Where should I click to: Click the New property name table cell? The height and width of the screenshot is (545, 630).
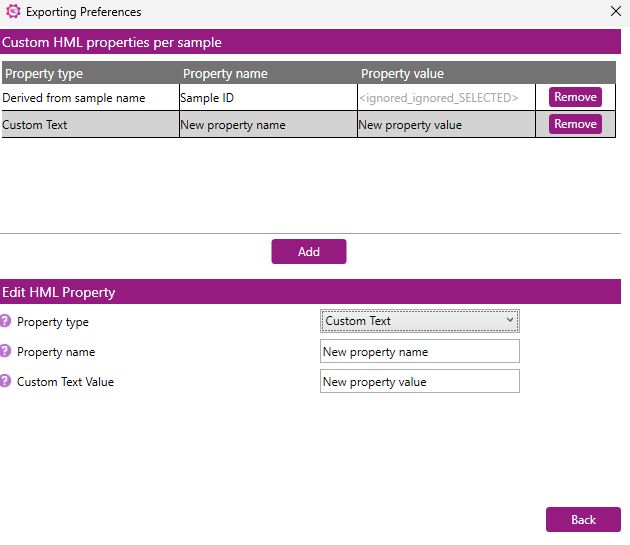[268, 125]
